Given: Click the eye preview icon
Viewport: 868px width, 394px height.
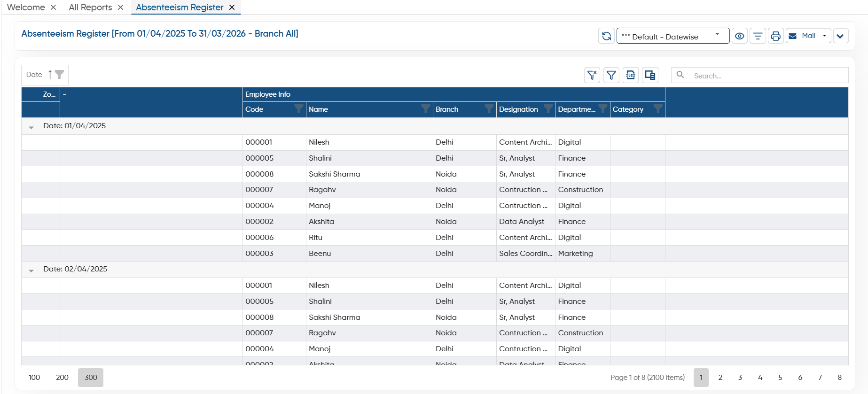Looking at the screenshot, I should [739, 36].
